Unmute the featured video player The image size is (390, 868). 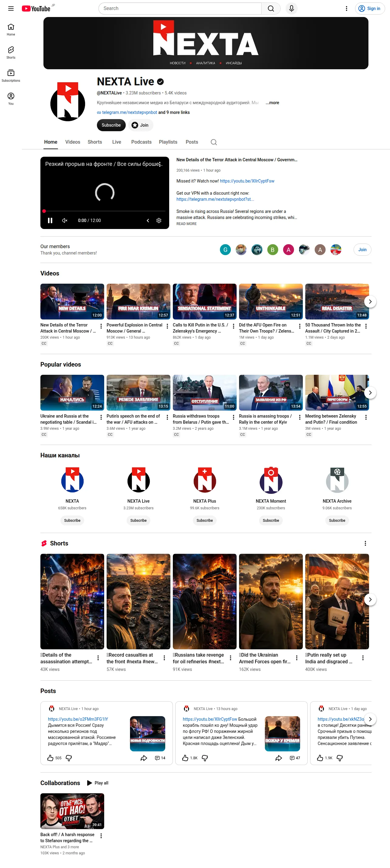pos(65,220)
